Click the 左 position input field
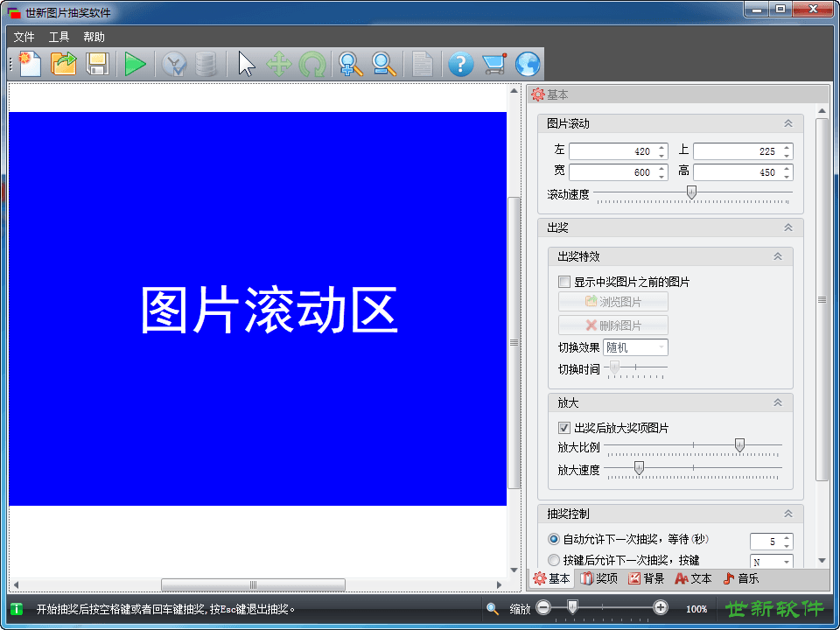 pos(611,151)
